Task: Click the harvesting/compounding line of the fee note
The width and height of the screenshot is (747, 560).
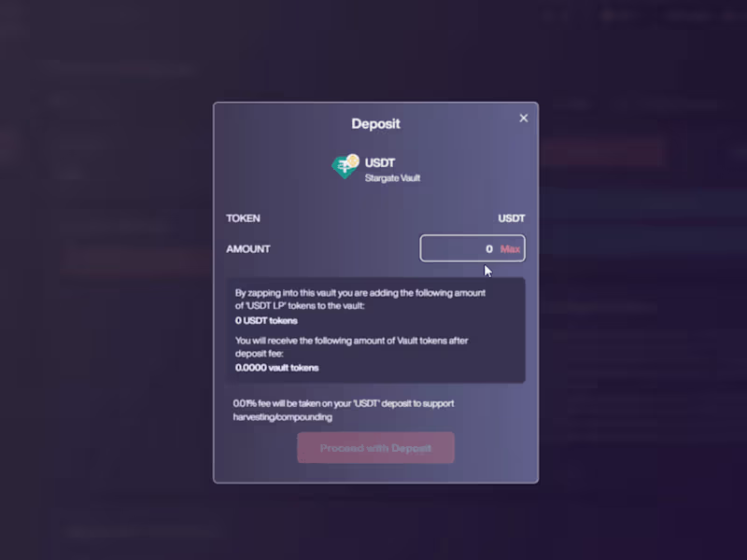Action: pos(283,417)
